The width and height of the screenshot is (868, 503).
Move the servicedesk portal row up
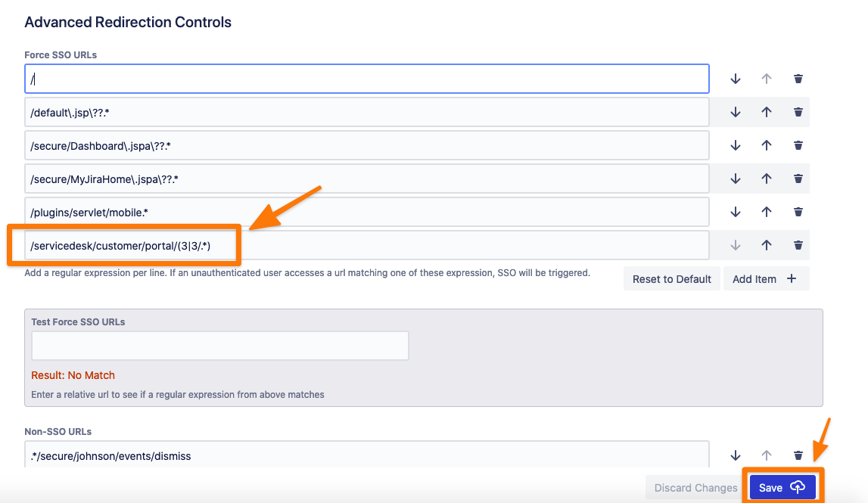click(766, 245)
